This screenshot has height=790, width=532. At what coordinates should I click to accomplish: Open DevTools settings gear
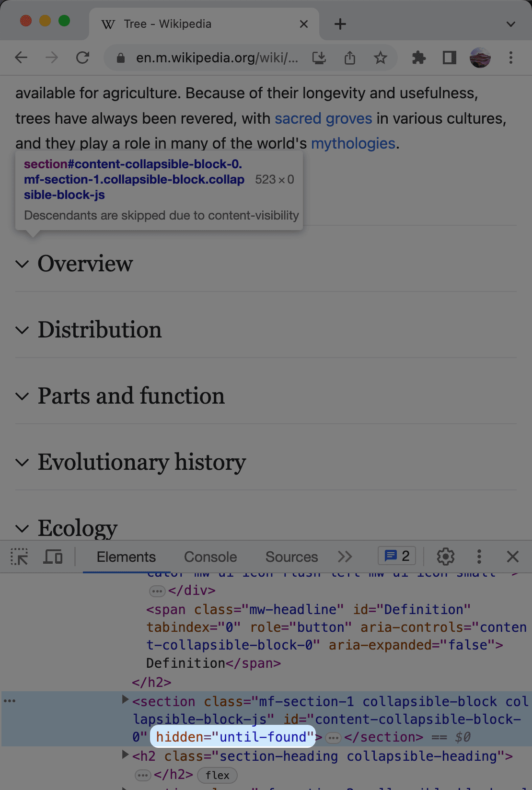[x=445, y=557]
